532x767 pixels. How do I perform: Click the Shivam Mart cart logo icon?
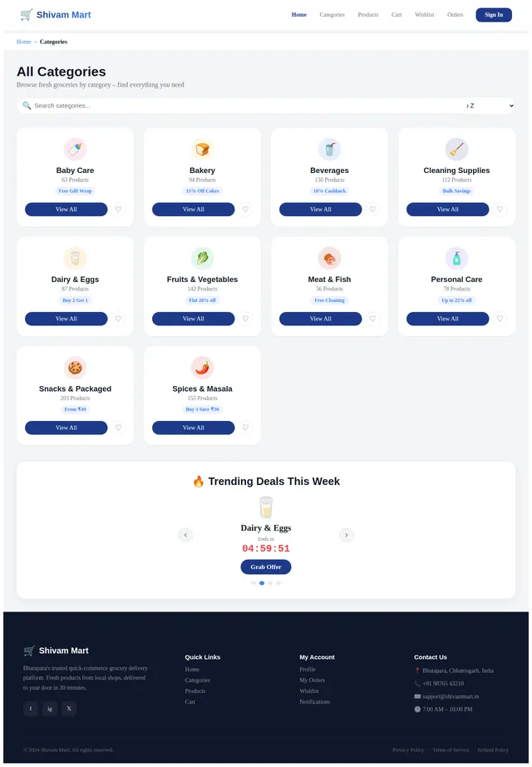(27, 15)
